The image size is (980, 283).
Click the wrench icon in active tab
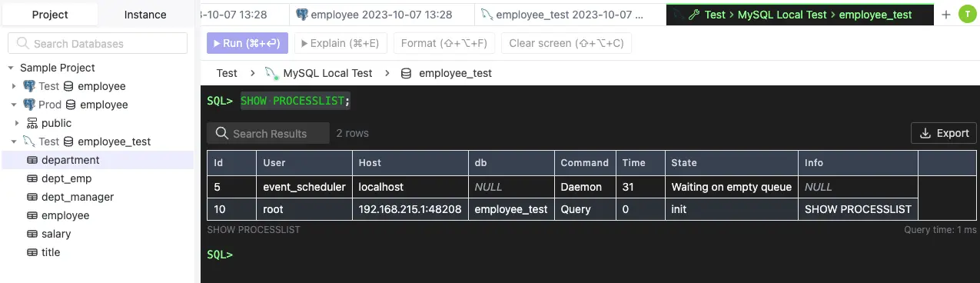point(694,15)
